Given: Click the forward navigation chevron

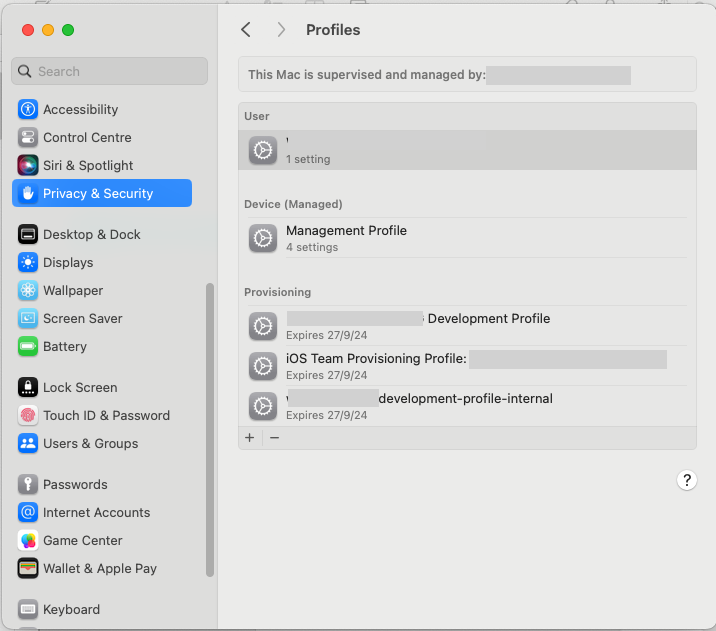Looking at the screenshot, I should [281, 30].
